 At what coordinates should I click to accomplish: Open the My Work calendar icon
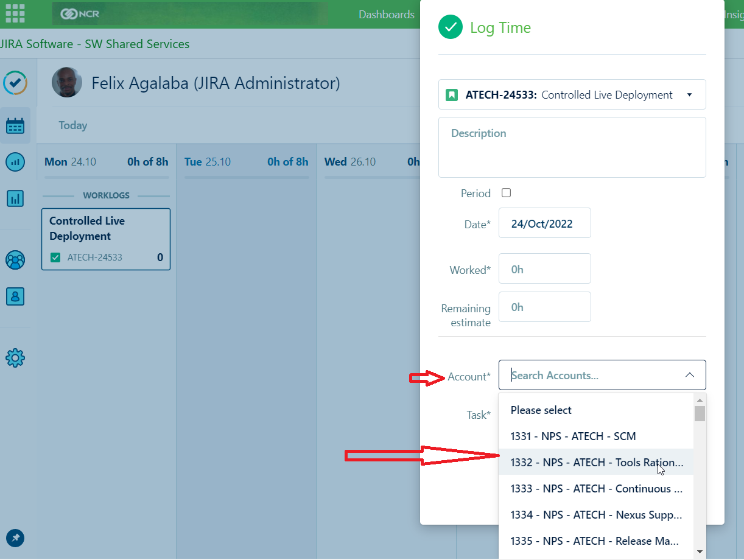[15, 126]
